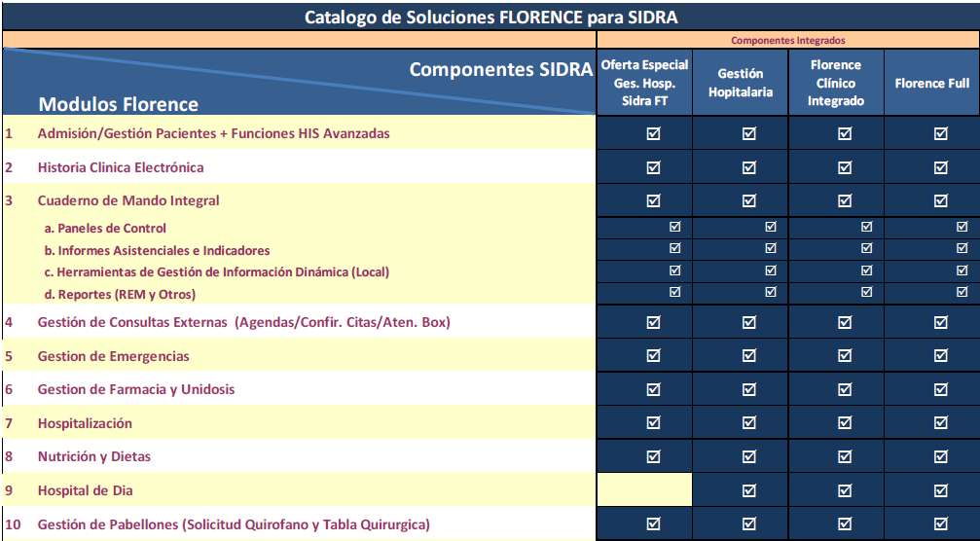Viewport: 980px width, 541px height.
Task: Toggle Admisión/Gestión Pacientes checkbox under Oferta Especial
Action: click(x=653, y=133)
